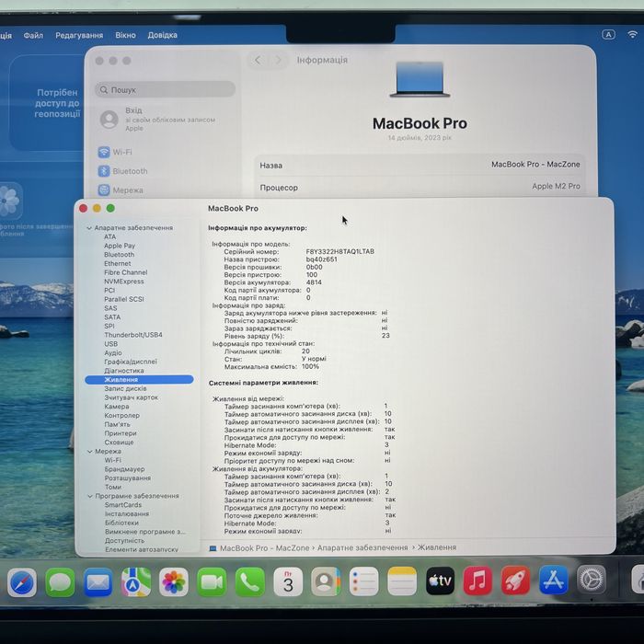
Task: Collapse Мережа section in System Information
Action: point(90,452)
